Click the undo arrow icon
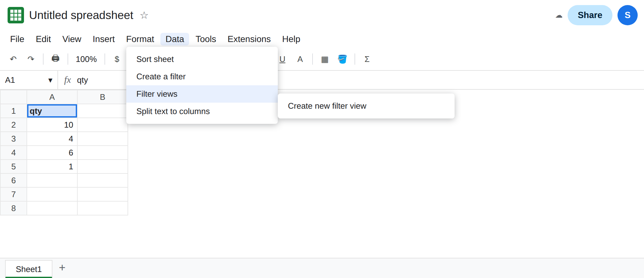 13,59
